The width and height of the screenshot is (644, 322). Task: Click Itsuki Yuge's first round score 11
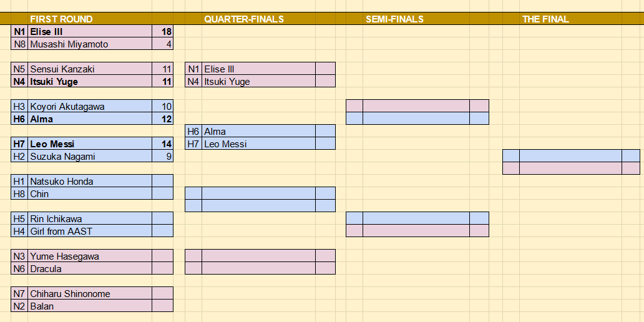click(x=162, y=81)
